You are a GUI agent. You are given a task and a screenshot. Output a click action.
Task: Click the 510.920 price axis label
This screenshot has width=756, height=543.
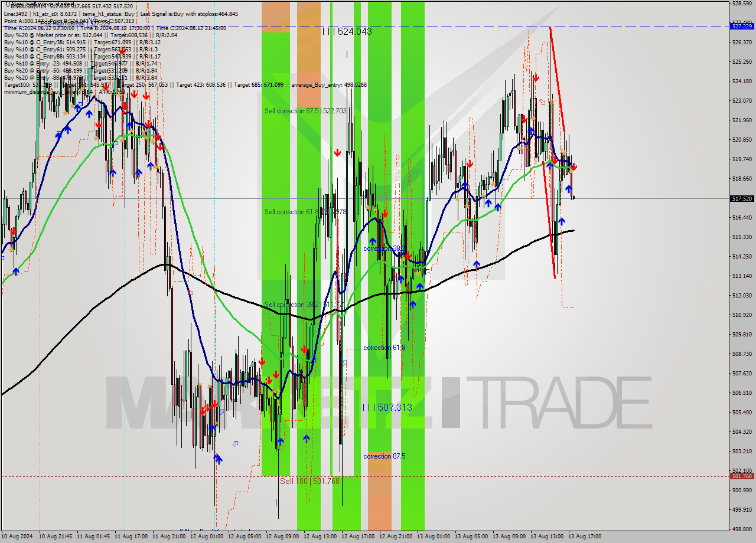point(742,315)
